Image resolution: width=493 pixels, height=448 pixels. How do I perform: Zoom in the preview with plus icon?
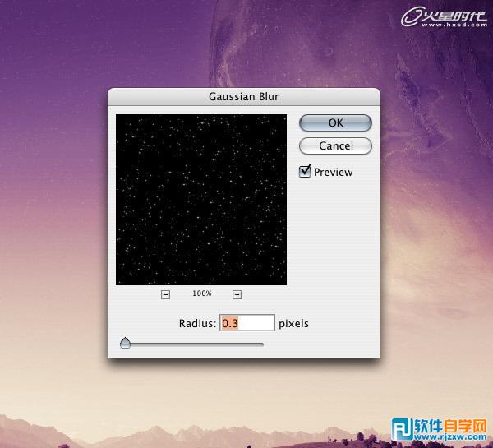click(237, 295)
